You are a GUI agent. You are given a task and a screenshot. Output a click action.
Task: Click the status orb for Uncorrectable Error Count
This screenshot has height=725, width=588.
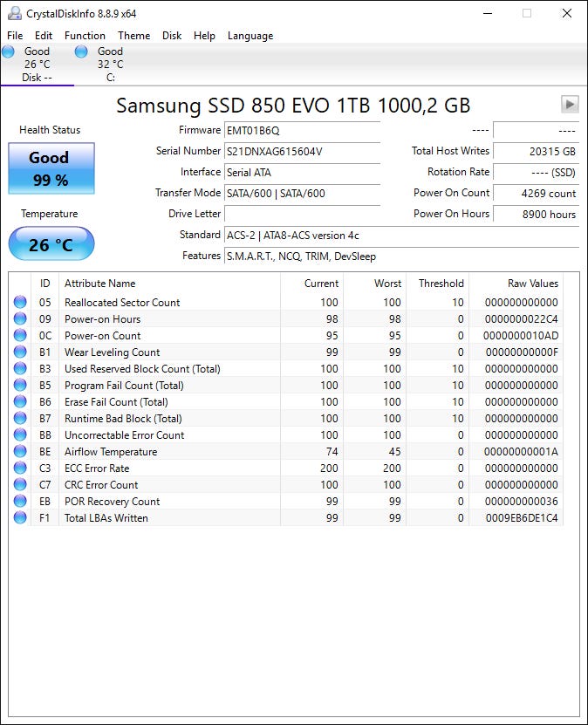click(20, 435)
